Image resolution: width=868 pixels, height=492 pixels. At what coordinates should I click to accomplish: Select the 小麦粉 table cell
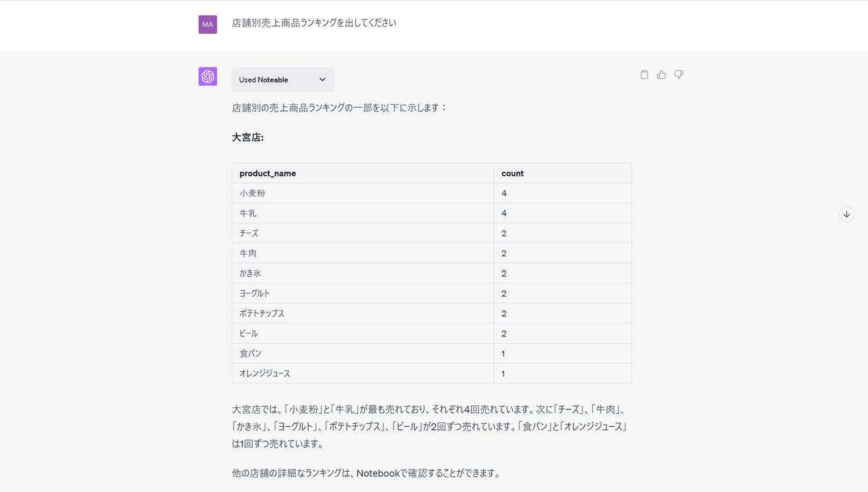362,193
